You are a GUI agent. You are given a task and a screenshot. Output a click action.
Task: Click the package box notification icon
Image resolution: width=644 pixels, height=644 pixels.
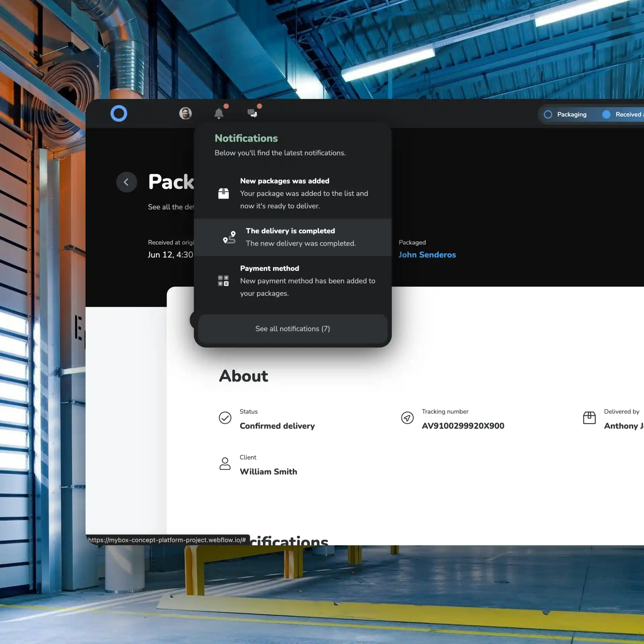[223, 194]
